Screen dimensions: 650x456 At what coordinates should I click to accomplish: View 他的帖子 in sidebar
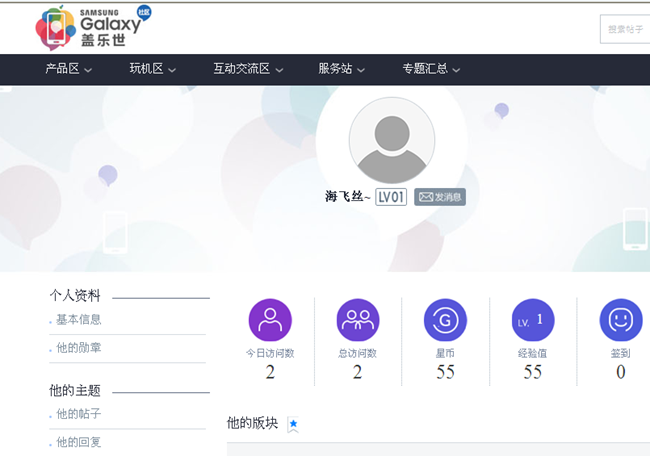(78, 414)
